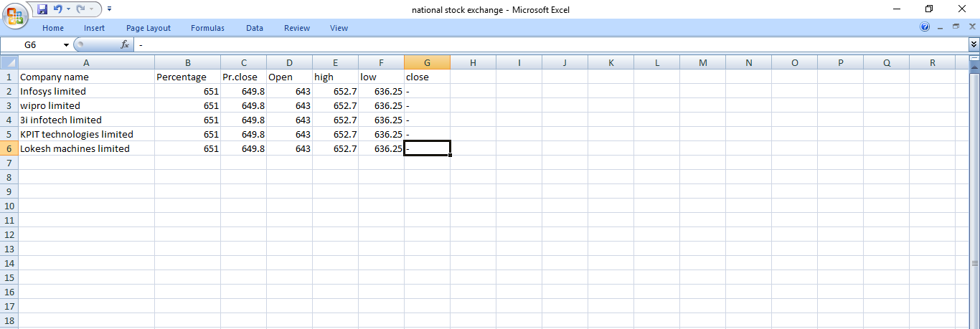
Task: Select the '3i infotech limited' cell
Action: click(86, 120)
